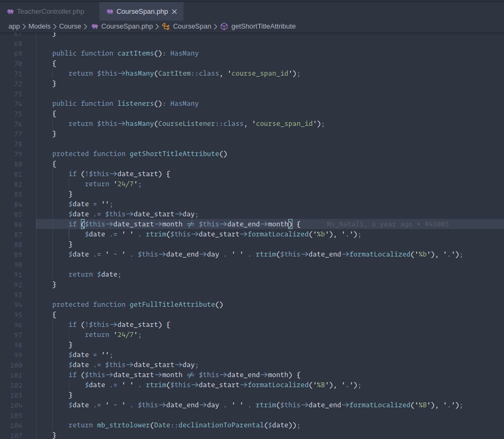
Task: Click '$date = '';' on line 84
Action: [x=90, y=204]
